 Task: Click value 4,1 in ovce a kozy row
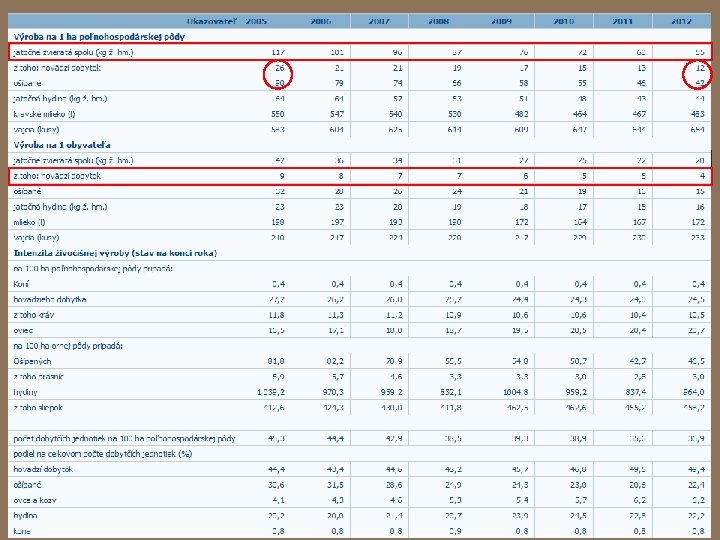coord(279,500)
